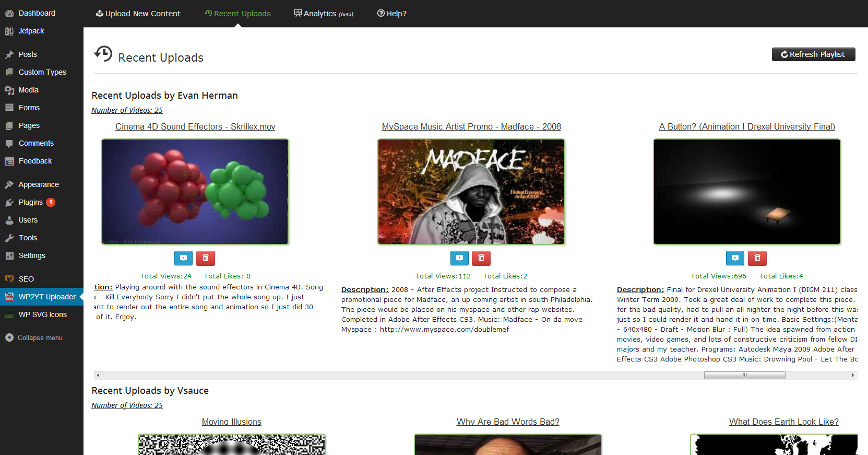This screenshot has height=455, width=868.
Task: Click 'Number of Videos: 25' under Vsauce
Action: (127, 405)
